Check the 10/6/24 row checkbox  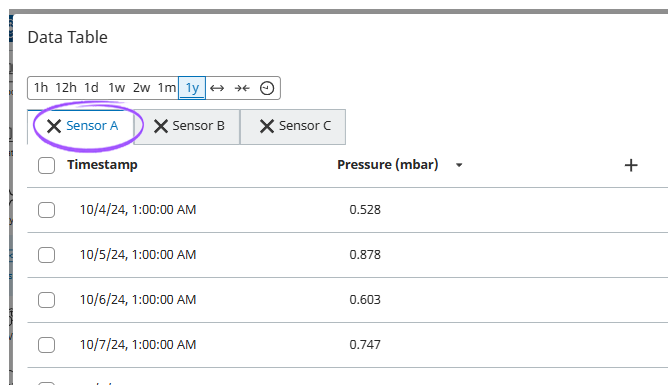pyautogui.click(x=46, y=300)
